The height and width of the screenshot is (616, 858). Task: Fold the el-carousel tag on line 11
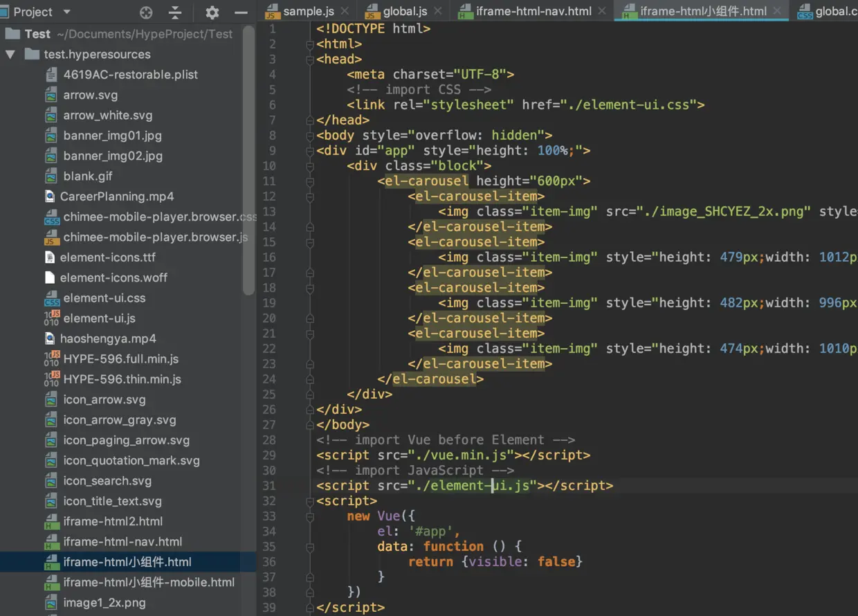point(310,181)
